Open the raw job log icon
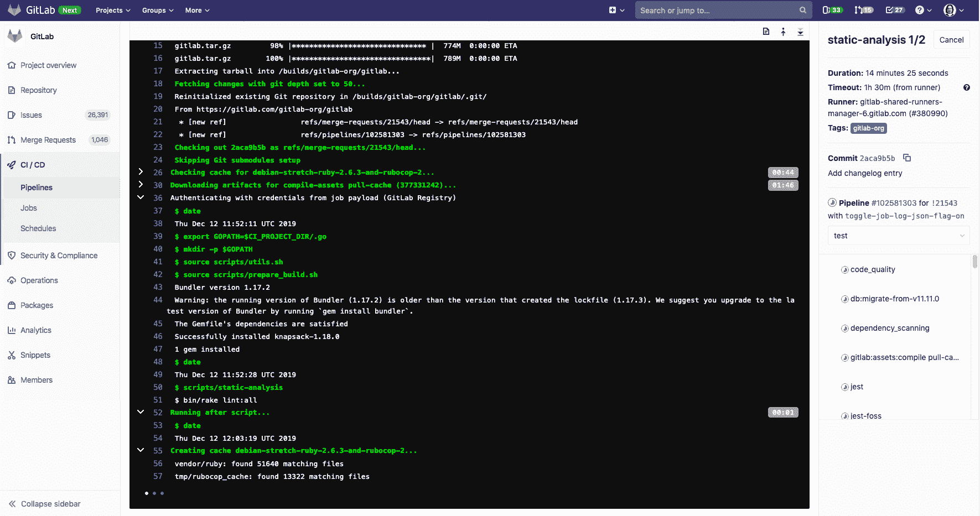The width and height of the screenshot is (980, 516). click(766, 32)
